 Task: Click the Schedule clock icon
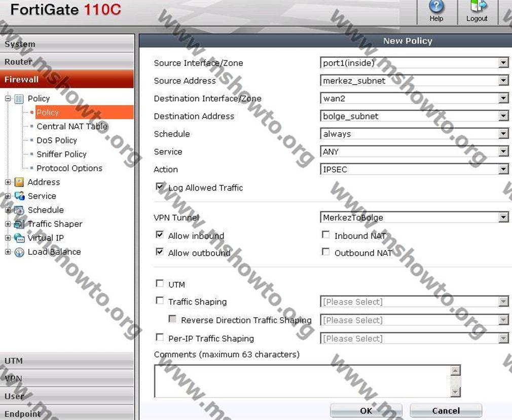coord(19,210)
